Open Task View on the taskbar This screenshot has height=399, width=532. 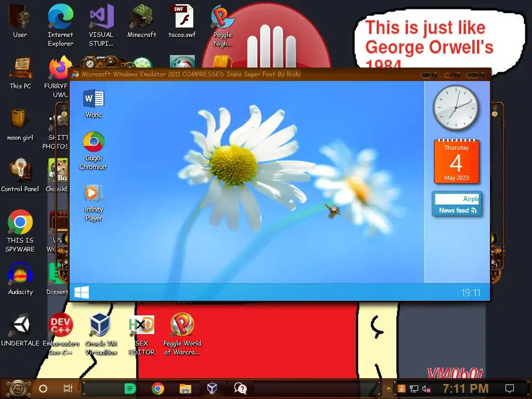68,389
